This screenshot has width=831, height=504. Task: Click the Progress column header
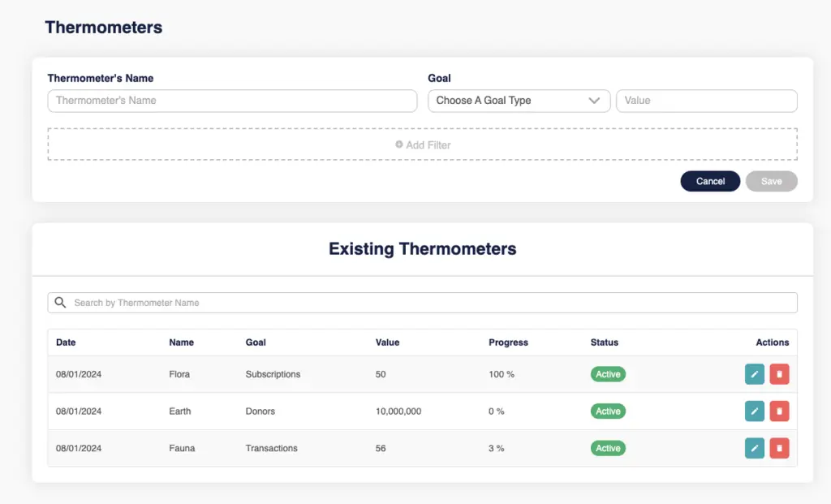(x=508, y=342)
